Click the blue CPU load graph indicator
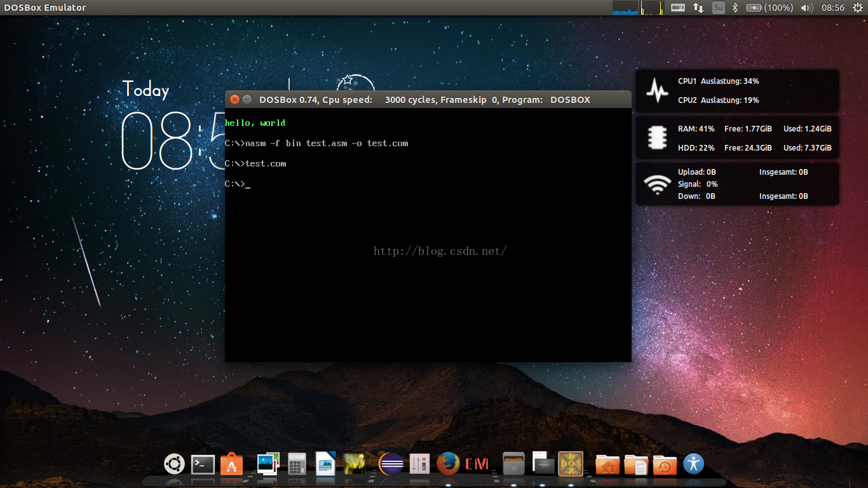This screenshot has height=488, width=868. click(625, 8)
